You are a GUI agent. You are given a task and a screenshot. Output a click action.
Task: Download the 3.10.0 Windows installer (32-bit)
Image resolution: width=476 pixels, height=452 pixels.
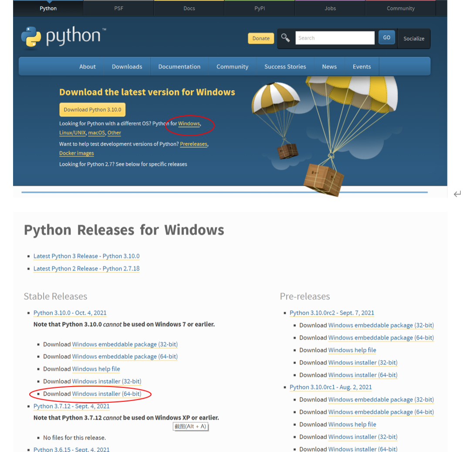click(107, 381)
